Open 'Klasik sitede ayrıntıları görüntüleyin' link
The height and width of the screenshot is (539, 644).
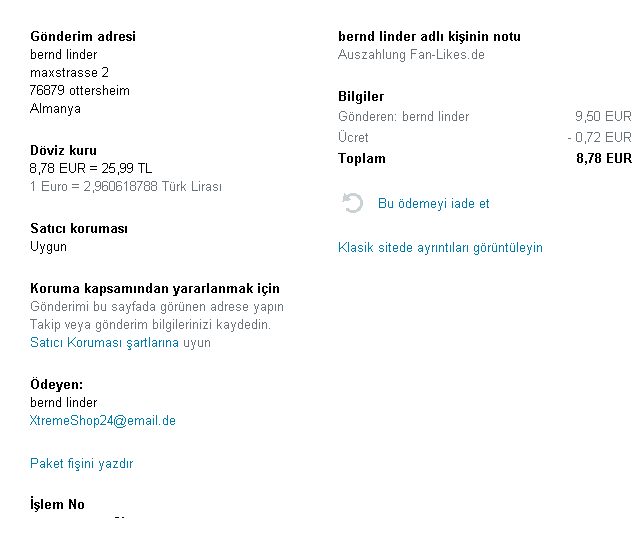(x=440, y=247)
